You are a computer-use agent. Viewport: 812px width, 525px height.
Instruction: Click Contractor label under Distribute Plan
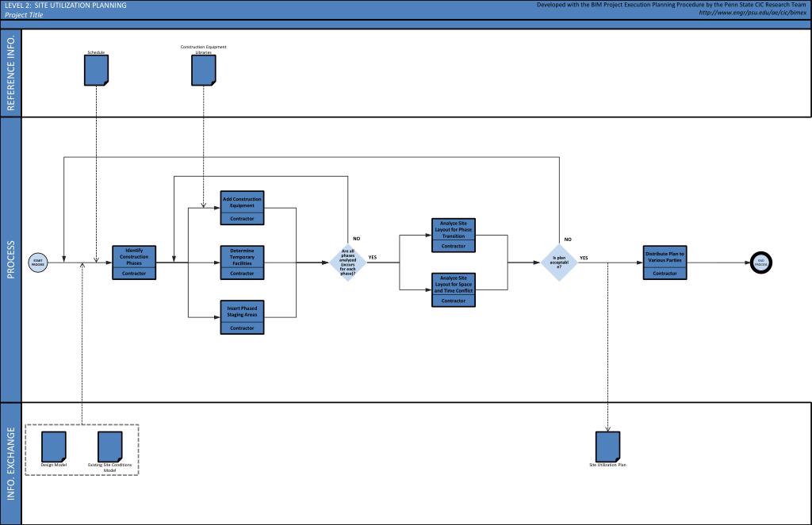pos(665,274)
